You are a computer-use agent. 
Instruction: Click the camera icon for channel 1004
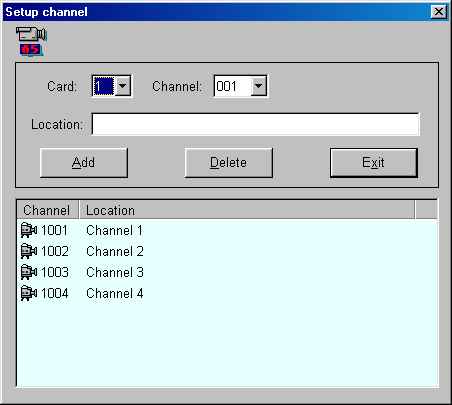point(29,293)
